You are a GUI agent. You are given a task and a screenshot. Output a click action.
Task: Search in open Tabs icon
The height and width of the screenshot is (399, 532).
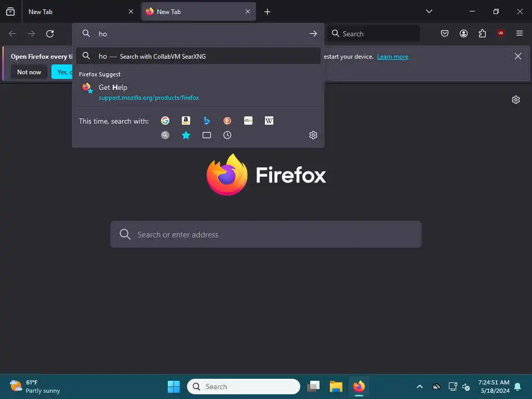tap(207, 135)
